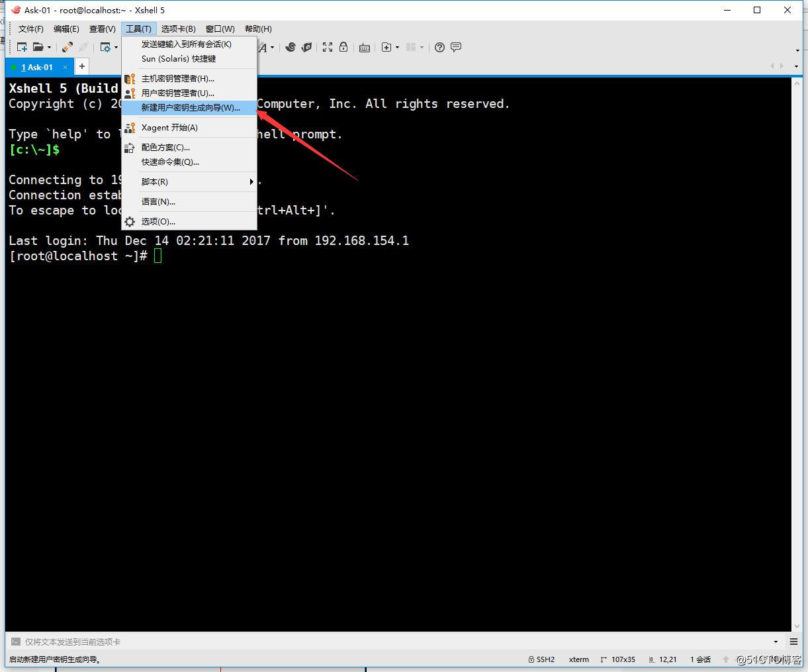Close the open 工具(T) menu
808x672 pixels.
point(139,28)
